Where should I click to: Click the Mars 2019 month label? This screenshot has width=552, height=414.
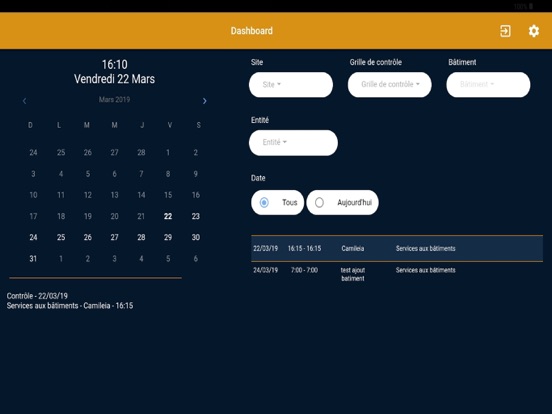click(x=114, y=100)
